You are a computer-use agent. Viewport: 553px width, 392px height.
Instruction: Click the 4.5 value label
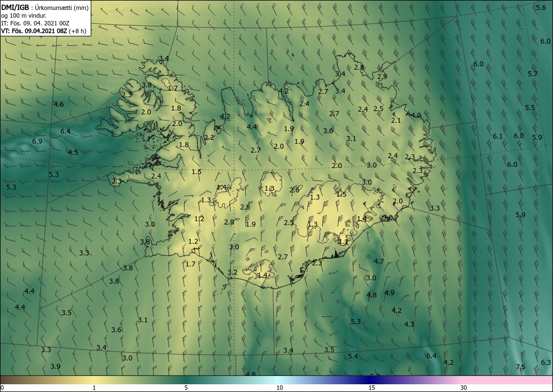73,152
